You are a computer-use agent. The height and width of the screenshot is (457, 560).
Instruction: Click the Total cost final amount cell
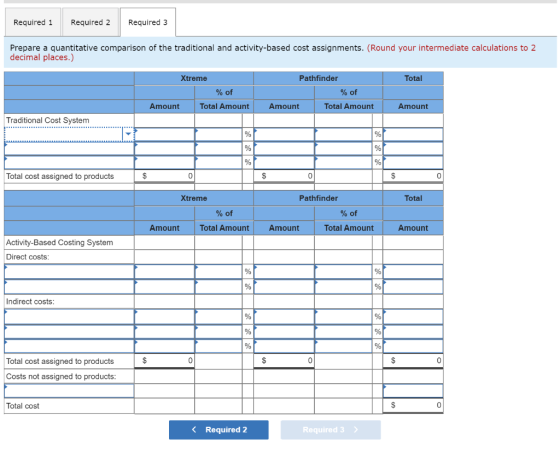(x=413, y=405)
